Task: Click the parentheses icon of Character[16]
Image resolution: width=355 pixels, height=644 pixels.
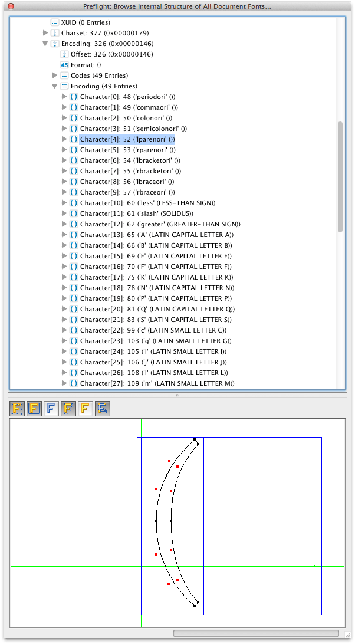Action: click(74, 267)
